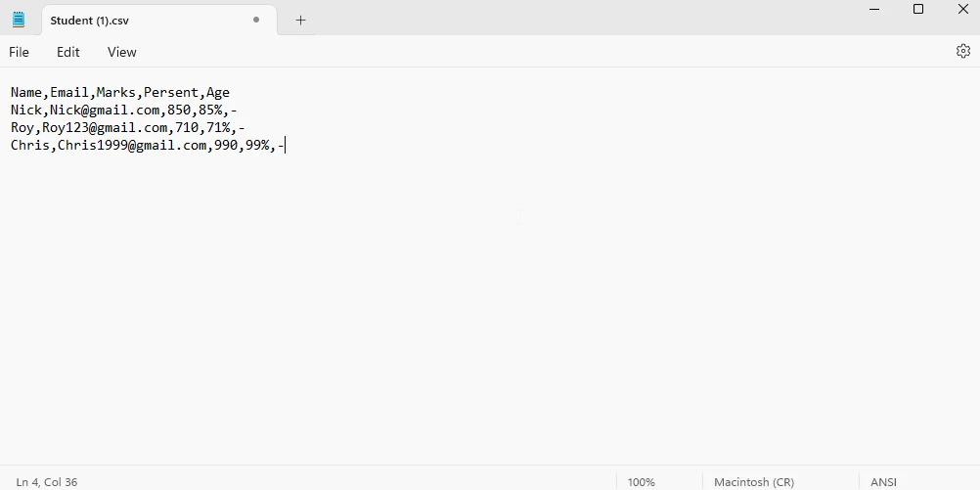
Task: Click empty area of the text editor
Action: point(489,323)
